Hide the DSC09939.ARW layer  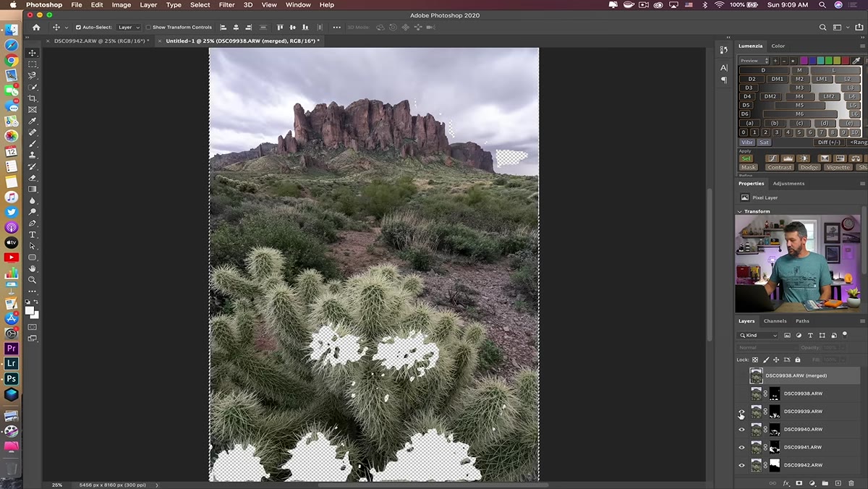click(x=741, y=412)
